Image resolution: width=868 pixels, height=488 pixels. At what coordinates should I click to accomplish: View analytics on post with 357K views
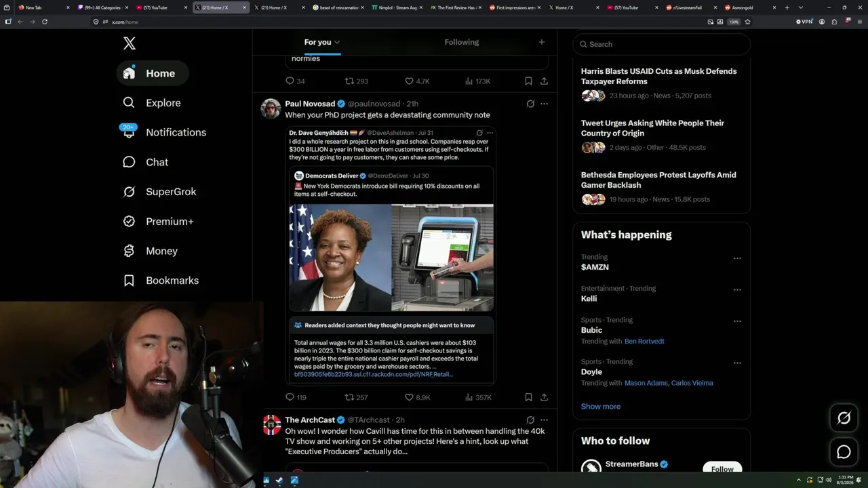[x=478, y=397]
